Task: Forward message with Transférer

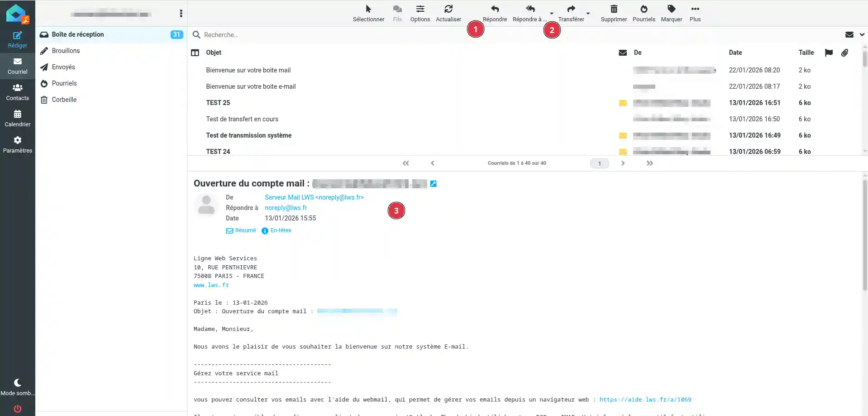Action: pyautogui.click(x=571, y=13)
